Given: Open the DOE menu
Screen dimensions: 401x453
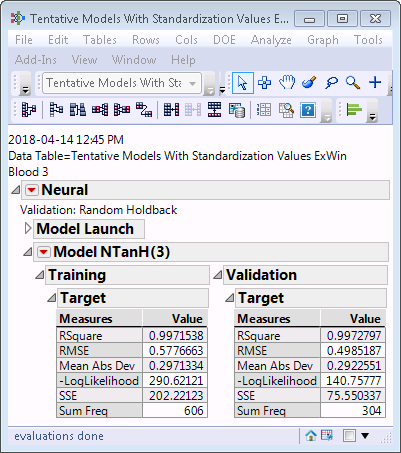Looking at the screenshot, I should (224, 40).
